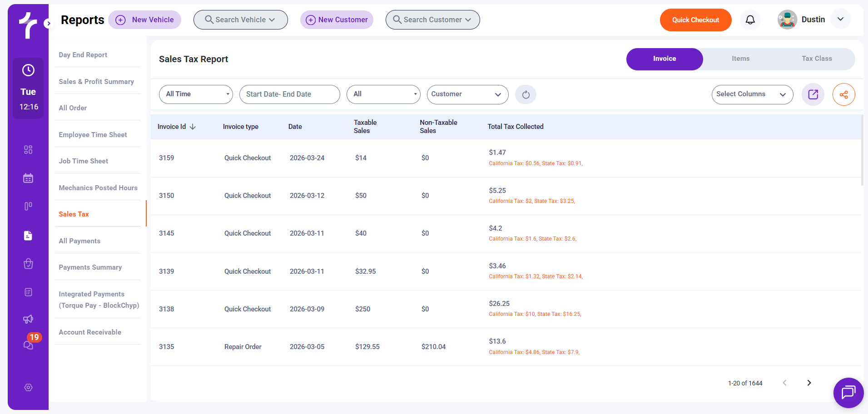Go to next page of results
The height and width of the screenshot is (414, 868).
coord(808,383)
